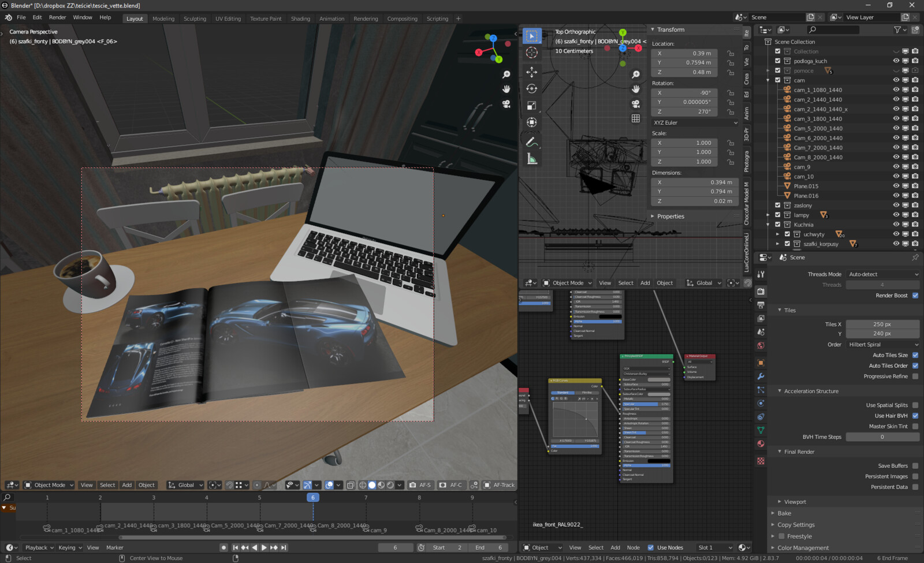This screenshot has height=563, width=924.
Task: Select the Transform tool in the top viewport
Action: point(532,122)
